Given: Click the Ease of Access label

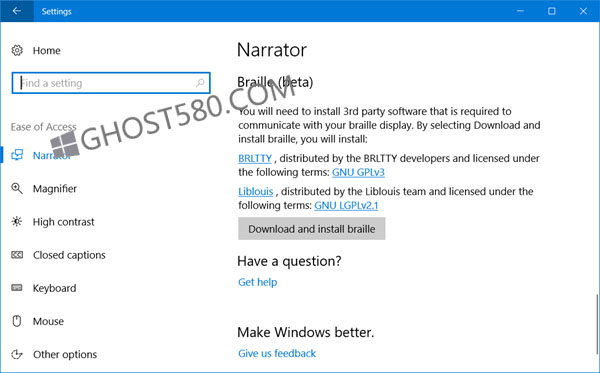Looking at the screenshot, I should [x=43, y=127].
